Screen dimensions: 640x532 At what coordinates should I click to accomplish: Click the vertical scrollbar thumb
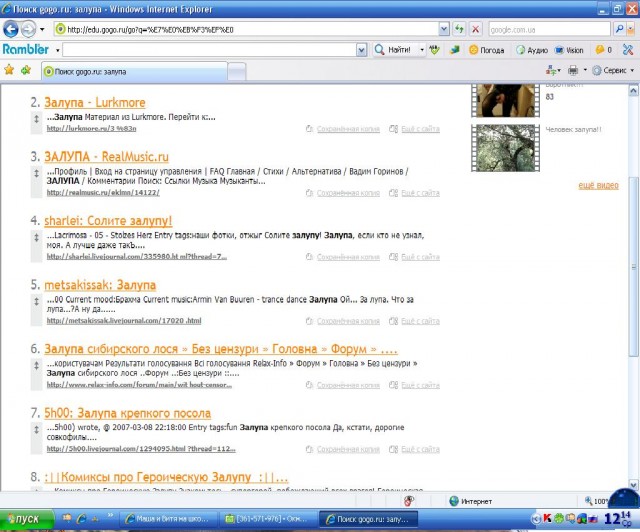coord(633,267)
